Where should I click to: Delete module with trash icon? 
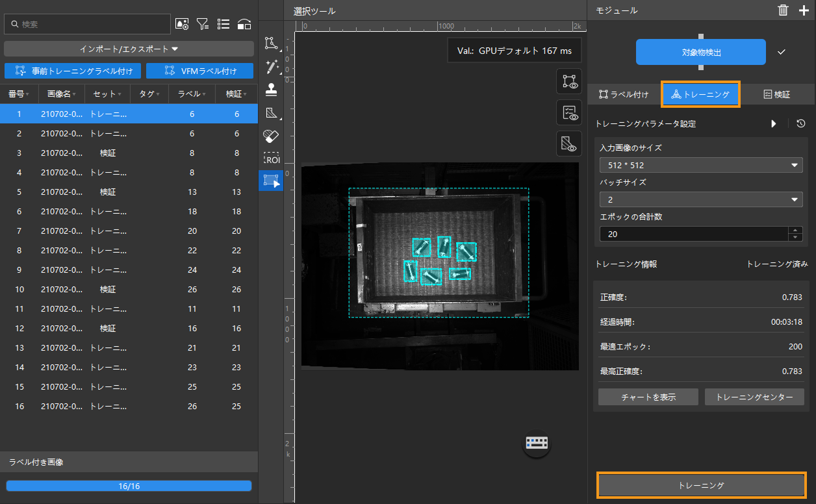(784, 10)
